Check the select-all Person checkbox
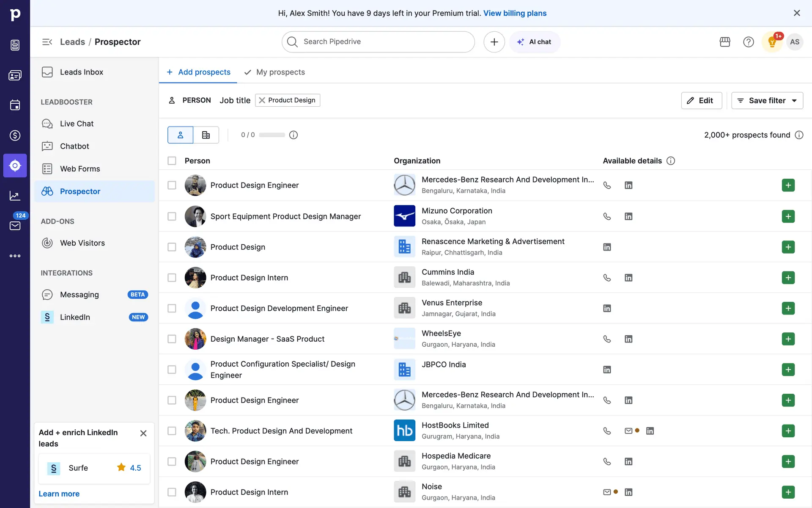Image resolution: width=812 pixels, height=508 pixels. [x=172, y=161]
